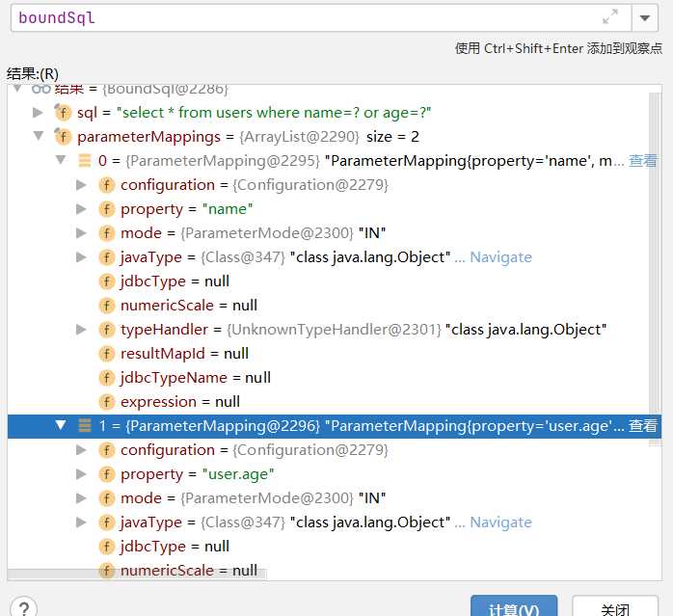Click field icon beside second jdbcType row

tap(106, 547)
